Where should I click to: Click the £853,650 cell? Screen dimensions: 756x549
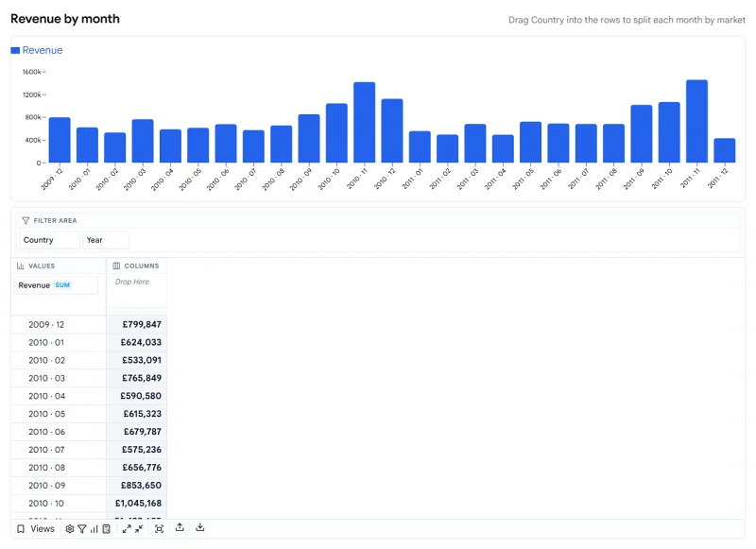click(x=136, y=485)
